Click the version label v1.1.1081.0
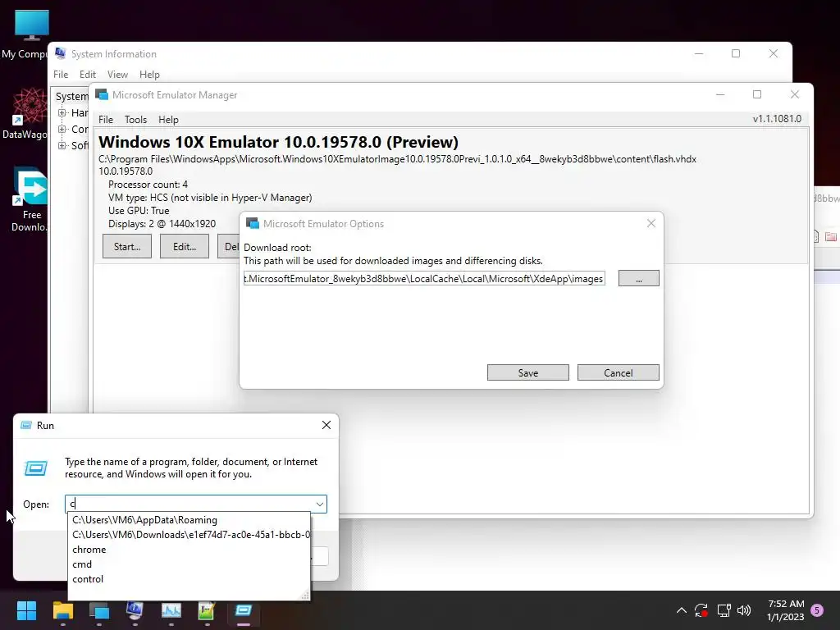 777,119
